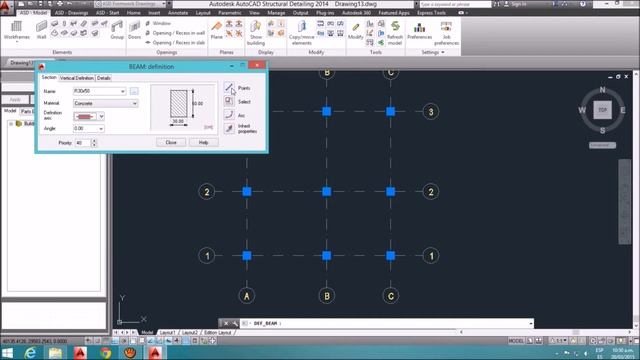640x360 pixels.
Task: Open command line customize wrench icon
Action: 235,323
